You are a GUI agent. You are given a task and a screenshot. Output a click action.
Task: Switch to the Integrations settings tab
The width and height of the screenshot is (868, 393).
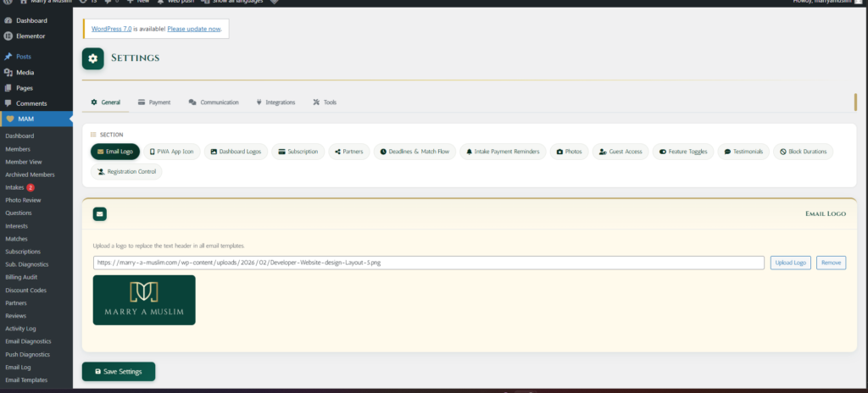[275, 102]
